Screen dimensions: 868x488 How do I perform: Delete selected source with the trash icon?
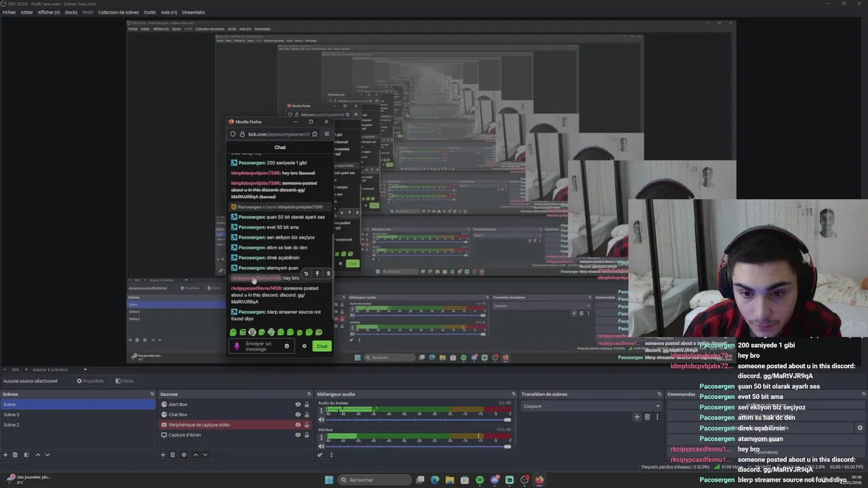(172, 455)
